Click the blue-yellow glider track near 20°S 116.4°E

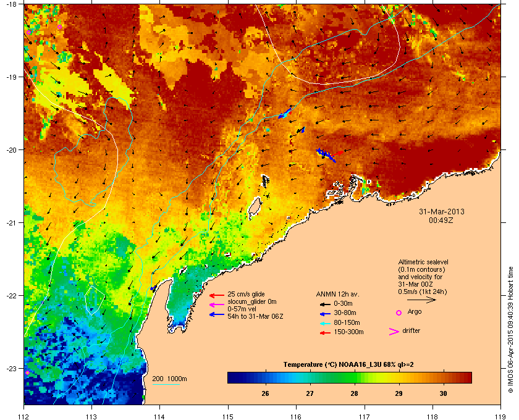click(x=326, y=156)
